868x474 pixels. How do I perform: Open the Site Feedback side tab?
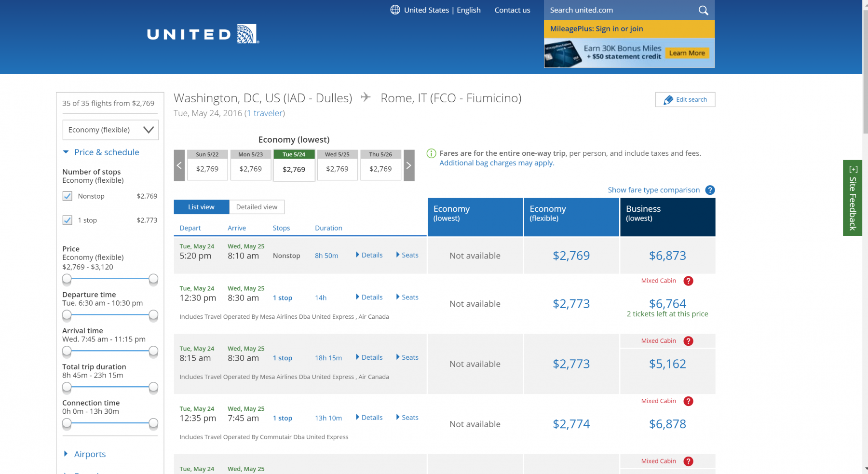click(x=853, y=198)
